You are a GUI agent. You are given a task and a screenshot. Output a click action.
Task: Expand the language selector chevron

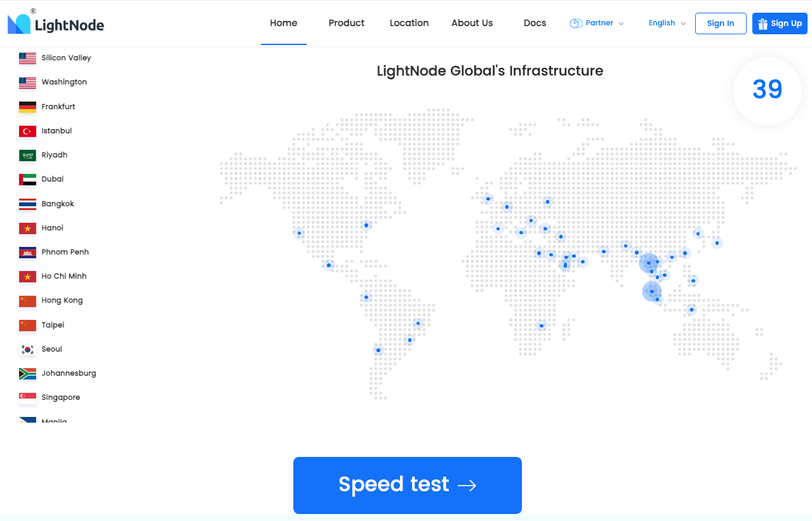tap(684, 23)
